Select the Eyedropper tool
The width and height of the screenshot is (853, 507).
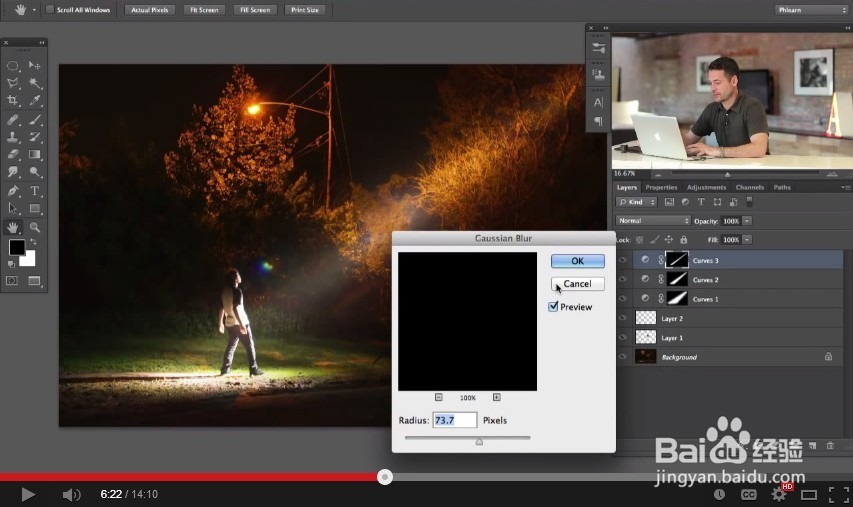35,101
